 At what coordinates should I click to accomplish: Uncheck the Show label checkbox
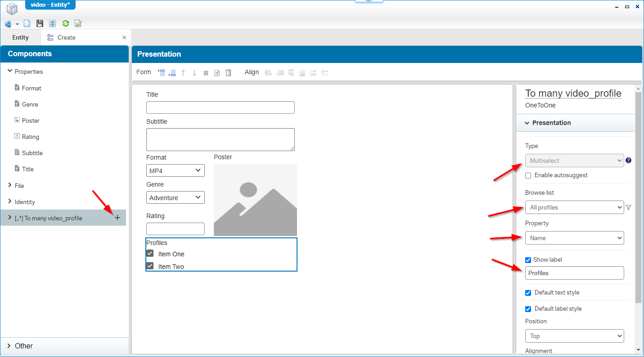pyautogui.click(x=528, y=260)
